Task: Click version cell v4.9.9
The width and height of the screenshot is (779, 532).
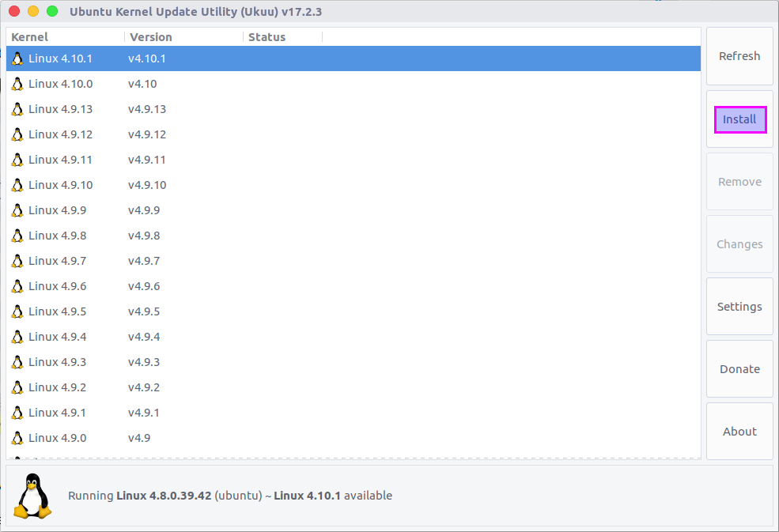Action: pyautogui.click(x=144, y=210)
